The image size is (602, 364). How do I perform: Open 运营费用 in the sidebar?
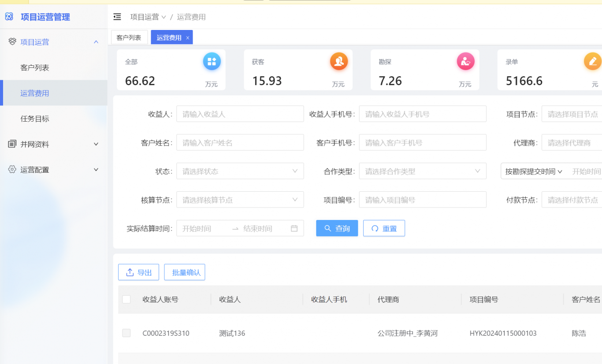point(54,93)
